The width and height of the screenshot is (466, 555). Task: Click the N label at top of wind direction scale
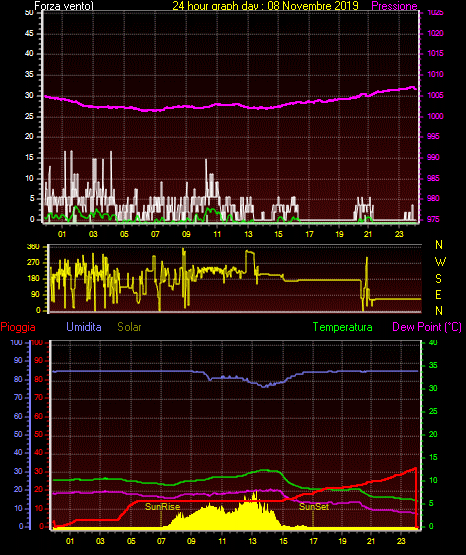[439, 245]
